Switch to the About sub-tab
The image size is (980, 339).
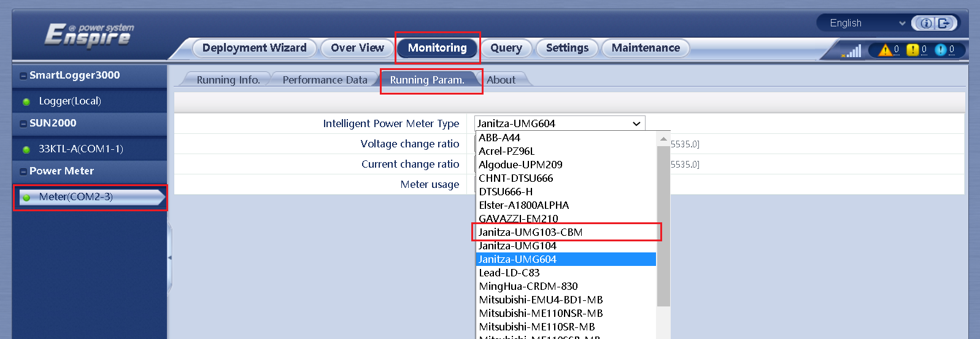click(x=501, y=80)
